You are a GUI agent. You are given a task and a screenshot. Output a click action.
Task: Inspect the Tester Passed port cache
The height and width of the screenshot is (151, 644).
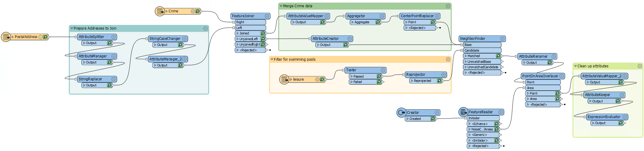coord(379,76)
